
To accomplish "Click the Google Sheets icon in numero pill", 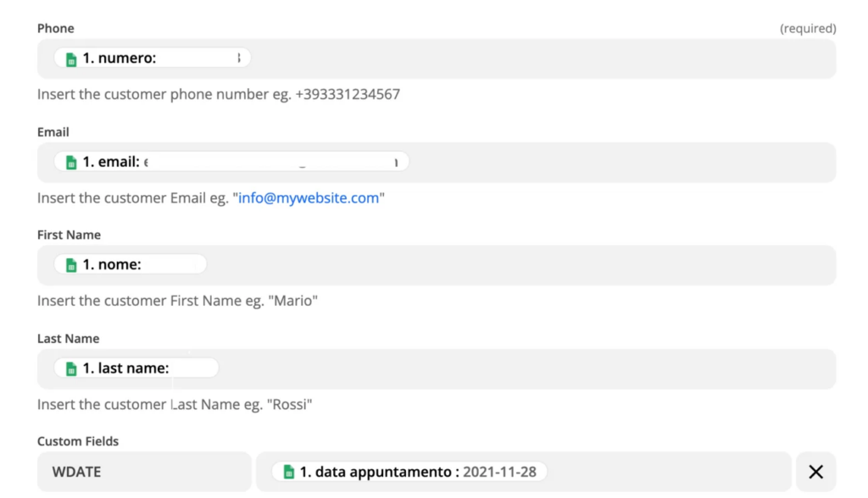I will [71, 59].
